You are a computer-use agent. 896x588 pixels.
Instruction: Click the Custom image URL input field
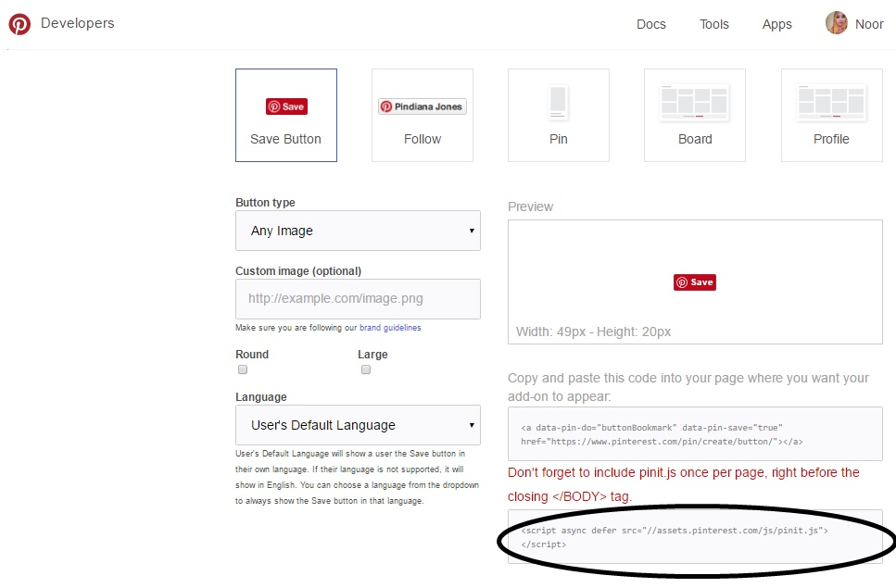(x=358, y=298)
